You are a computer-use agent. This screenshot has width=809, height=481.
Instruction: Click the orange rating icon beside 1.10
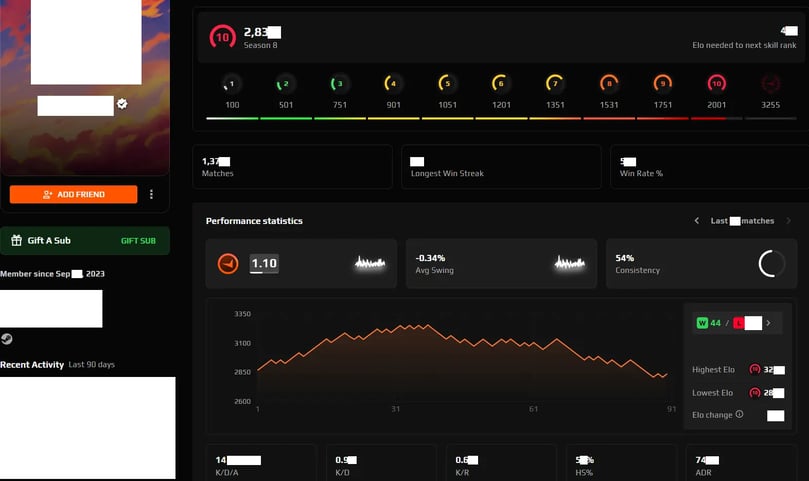tap(228, 264)
